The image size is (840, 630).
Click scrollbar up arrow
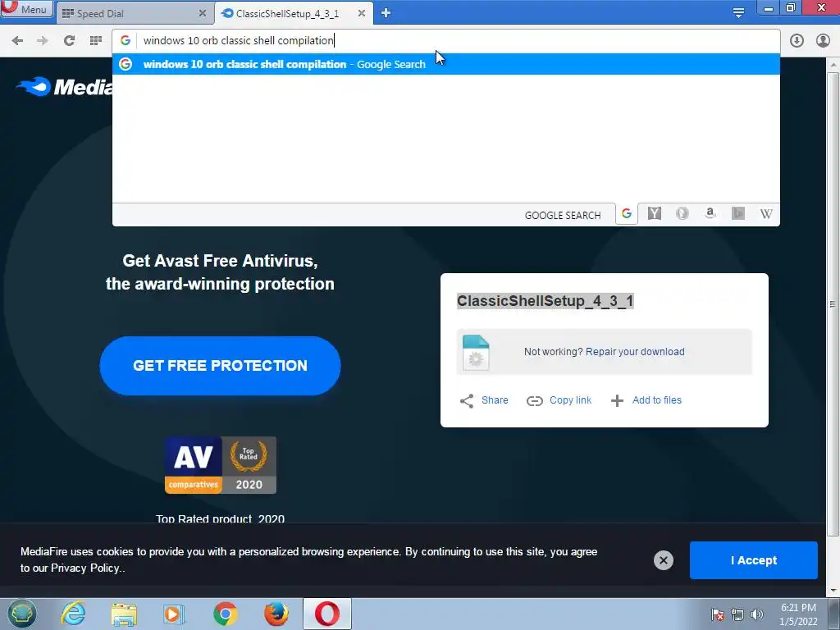point(833,64)
